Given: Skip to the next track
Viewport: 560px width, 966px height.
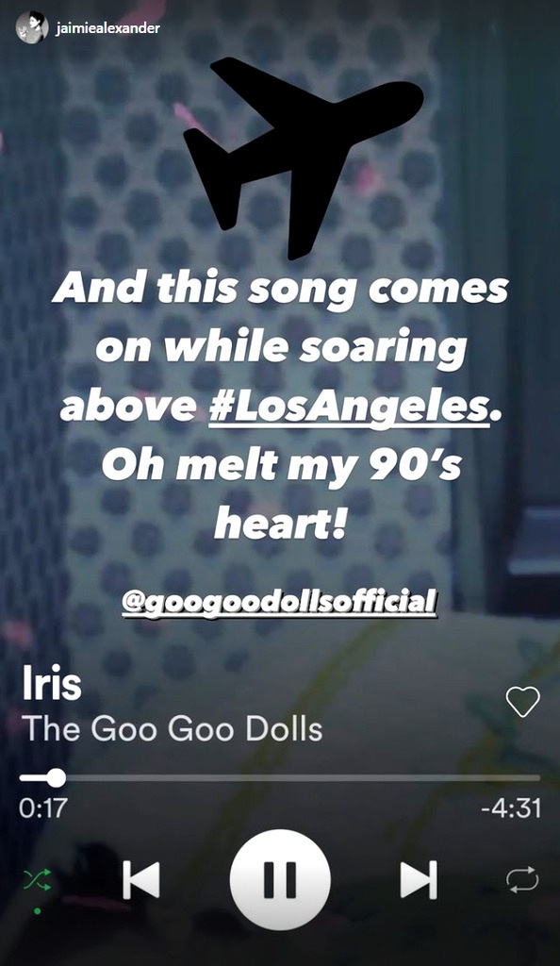Looking at the screenshot, I should pyautogui.click(x=420, y=880).
